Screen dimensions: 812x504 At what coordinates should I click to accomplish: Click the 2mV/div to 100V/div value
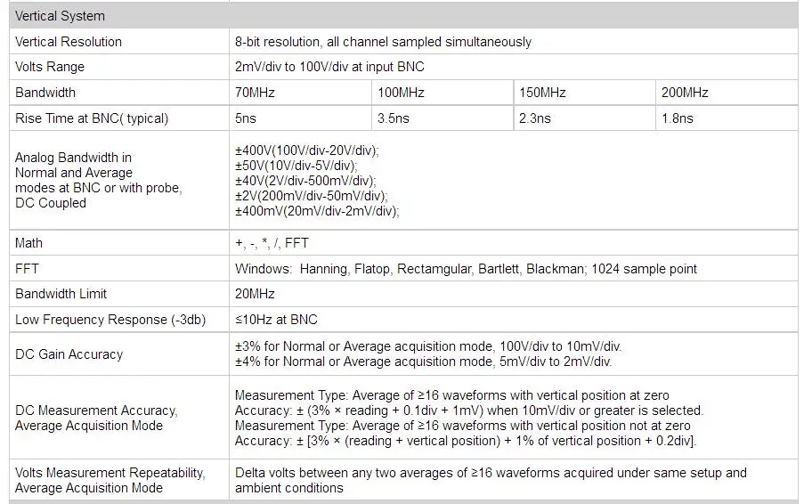pyautogui.click(x=329, y=67)
